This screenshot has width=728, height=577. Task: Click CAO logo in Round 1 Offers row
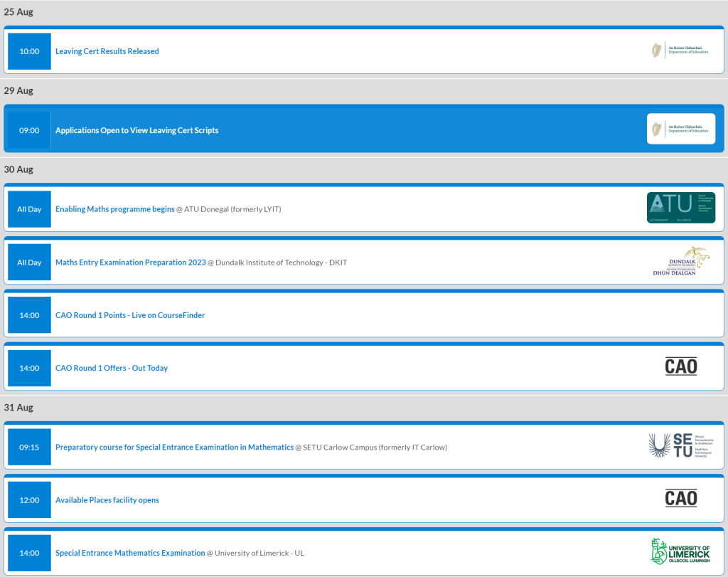tap(680, 366)
